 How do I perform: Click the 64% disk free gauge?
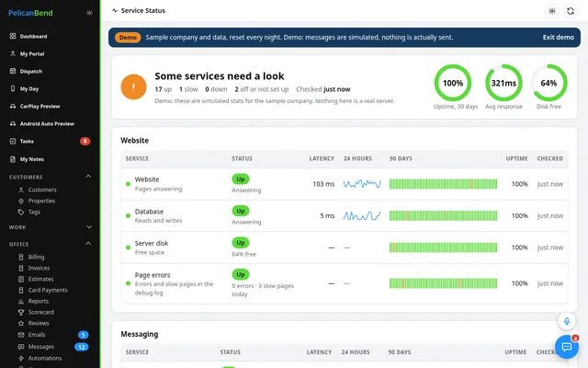(548, 83)
